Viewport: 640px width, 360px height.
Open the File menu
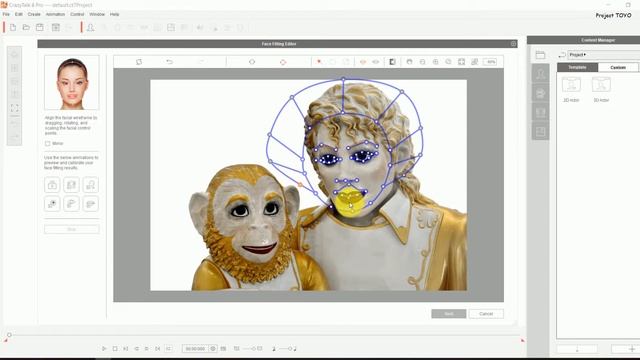point(6,14)
